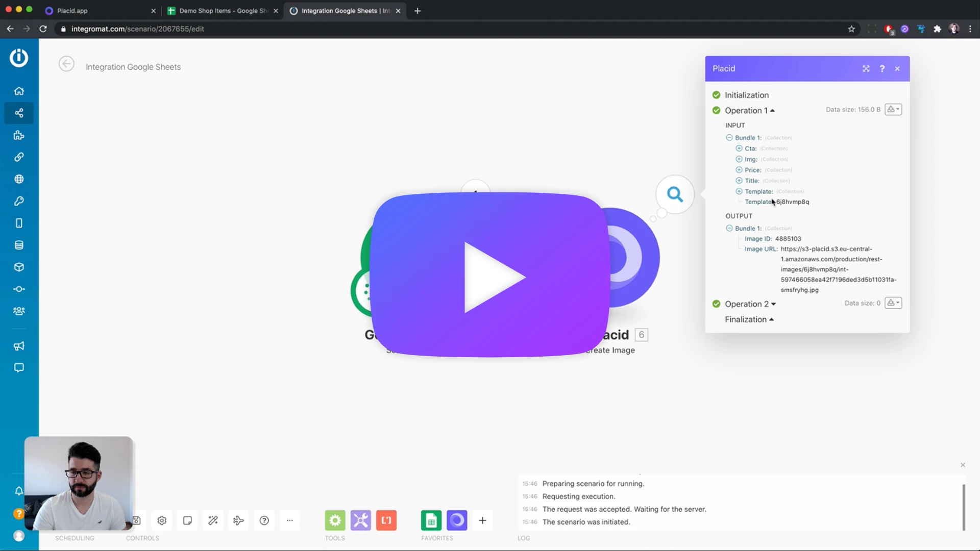The image size is (980, 551).
Task: Open the orange help badge in sidebar
Action: click(x=19, y=513)
